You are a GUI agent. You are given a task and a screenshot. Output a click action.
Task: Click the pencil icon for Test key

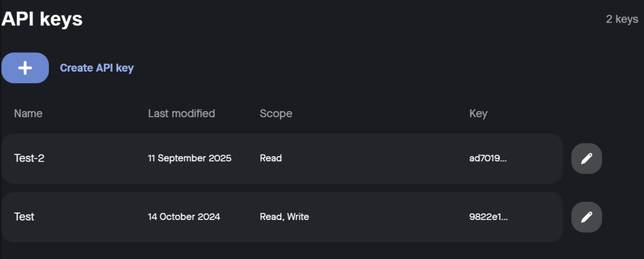pyautogui.click(x=586, y=217)
